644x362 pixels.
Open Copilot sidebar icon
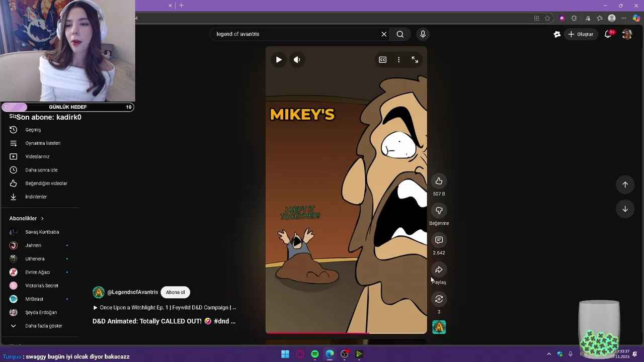[x=636, y=18]
